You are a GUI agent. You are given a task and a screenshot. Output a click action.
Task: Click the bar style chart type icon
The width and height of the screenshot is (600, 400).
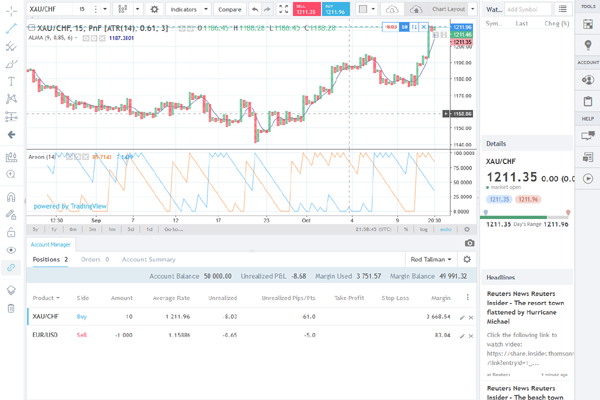(122, 9)
